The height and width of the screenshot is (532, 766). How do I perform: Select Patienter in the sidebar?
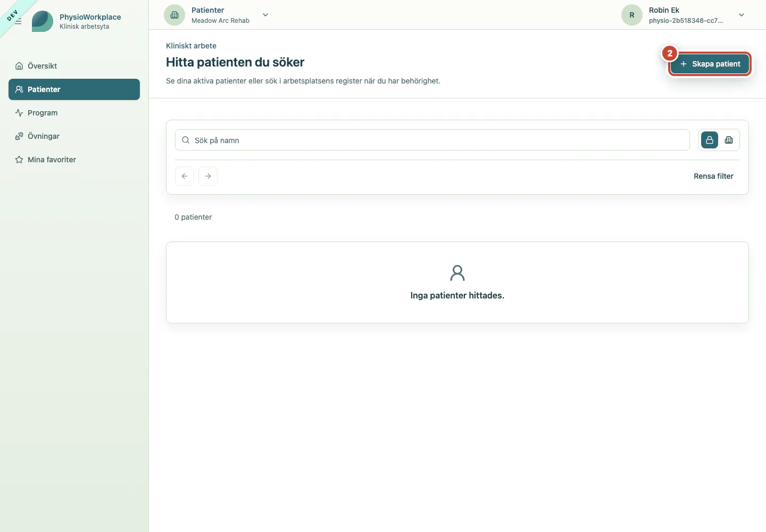pos(74,89)
